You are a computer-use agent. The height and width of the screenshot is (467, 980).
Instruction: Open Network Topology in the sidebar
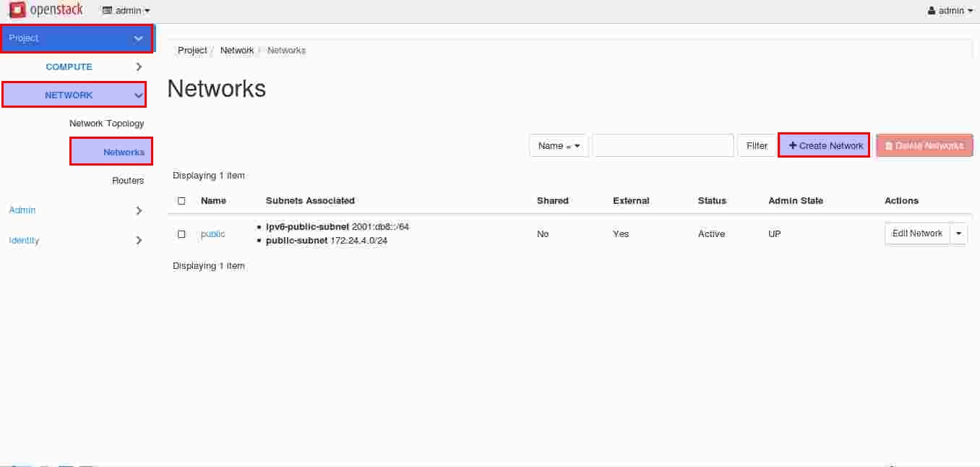tap(107, 124)
